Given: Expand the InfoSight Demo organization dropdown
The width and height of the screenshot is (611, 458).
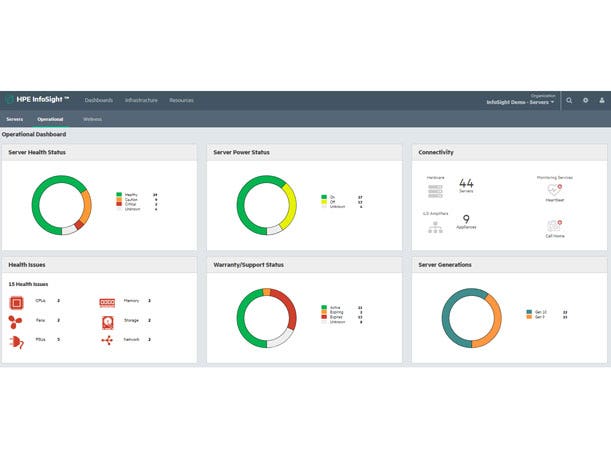Looking at the screenshot, I should [520, 102].
